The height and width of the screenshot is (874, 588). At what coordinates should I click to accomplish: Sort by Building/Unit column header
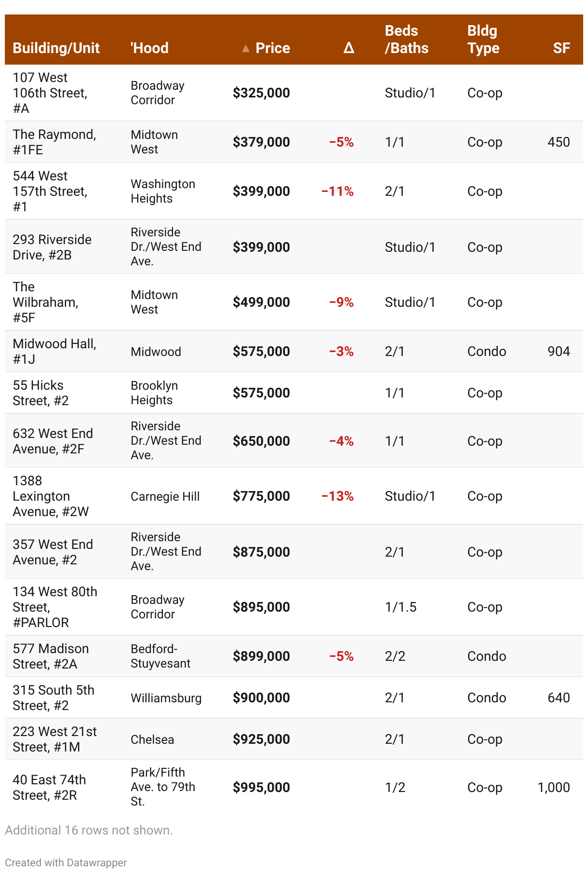(56, 48)
